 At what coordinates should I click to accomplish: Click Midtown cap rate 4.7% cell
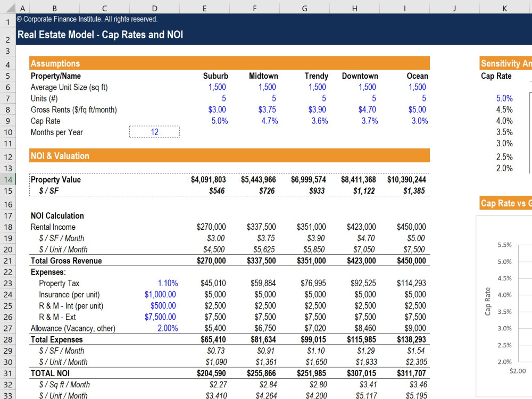click(x=269, y=121)
